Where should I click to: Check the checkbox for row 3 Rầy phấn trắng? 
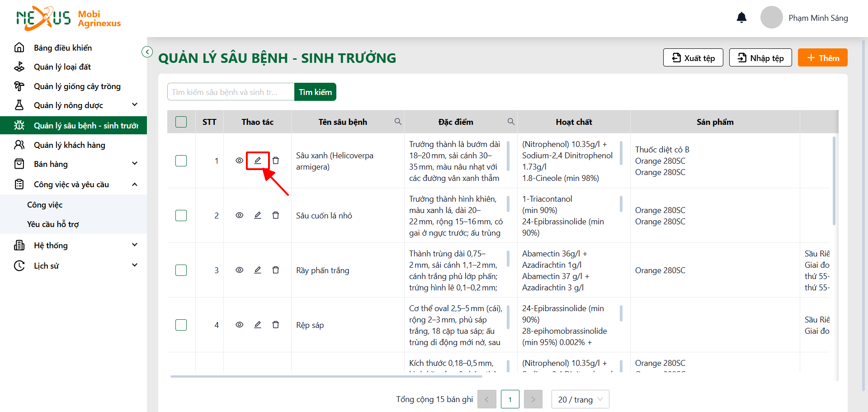[x=181, y=270]
